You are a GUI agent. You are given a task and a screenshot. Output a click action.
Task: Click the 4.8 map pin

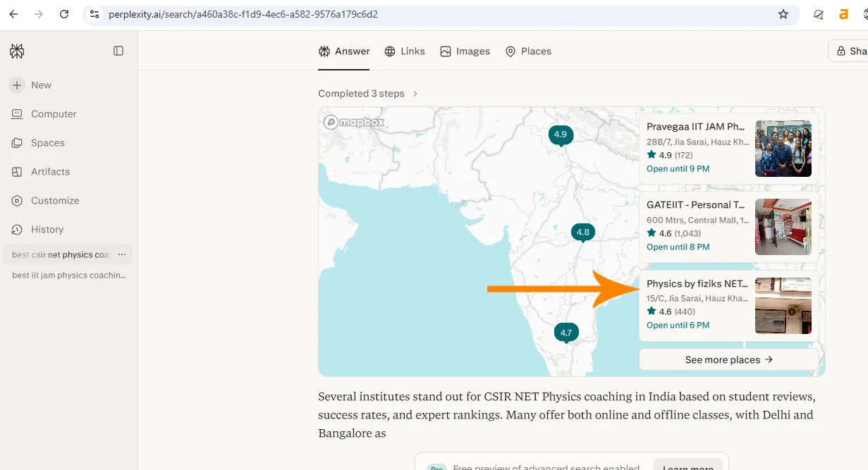pos(582,232)
